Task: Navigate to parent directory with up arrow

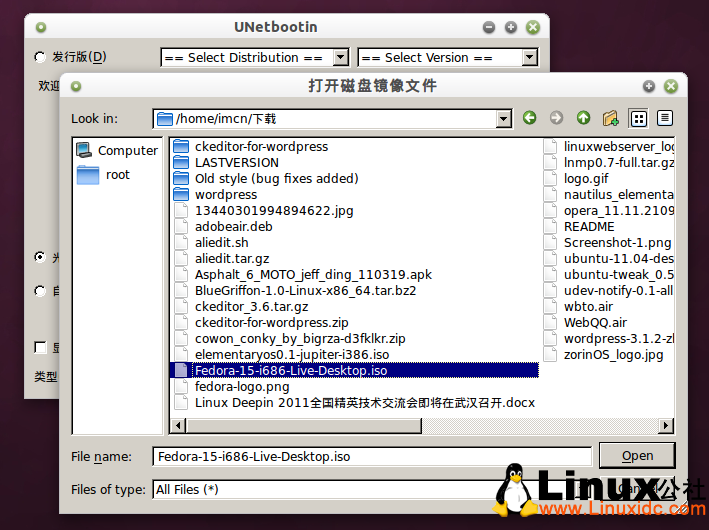Action: point(583,118)
